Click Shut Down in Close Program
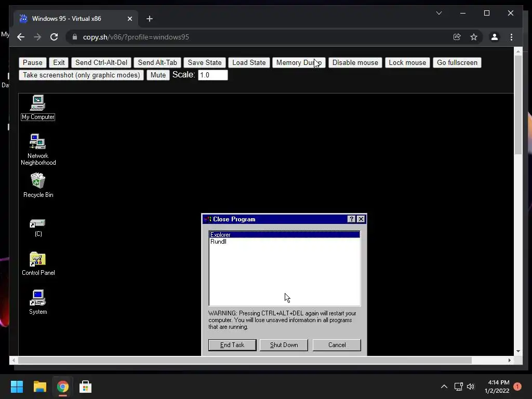The image size is (532, 399). (284, 345)
